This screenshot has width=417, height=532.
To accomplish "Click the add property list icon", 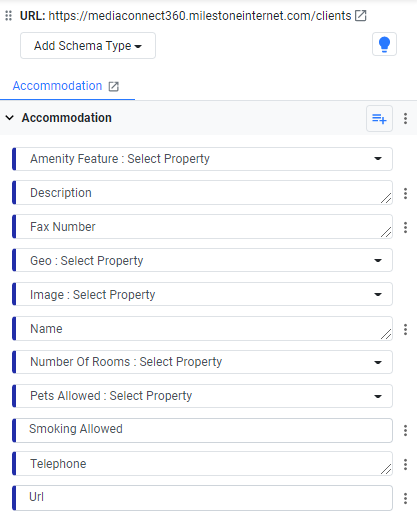I will click(x=379, y=118).
